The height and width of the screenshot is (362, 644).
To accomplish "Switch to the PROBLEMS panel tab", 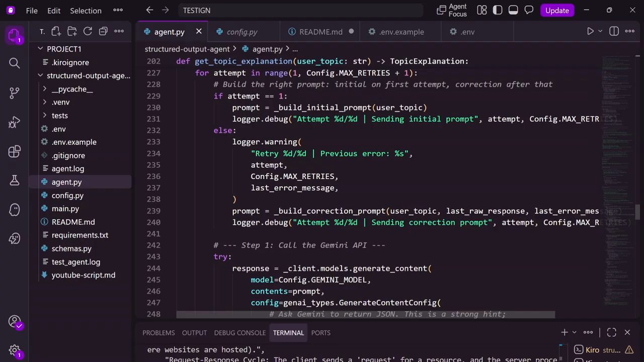I will (x=158, y=332).
